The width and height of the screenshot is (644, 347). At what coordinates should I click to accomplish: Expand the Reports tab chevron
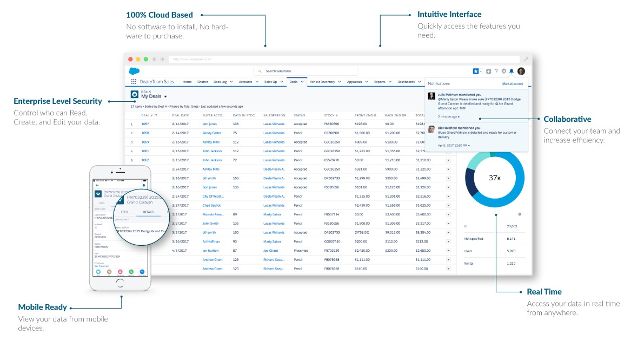click(x=390, y=82)
